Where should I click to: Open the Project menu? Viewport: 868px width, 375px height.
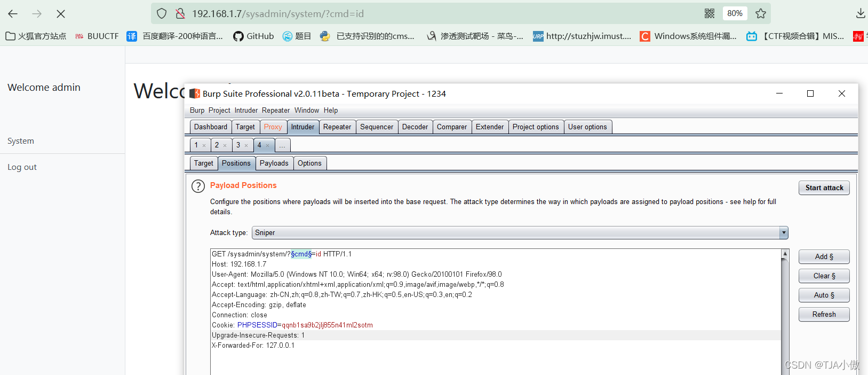(219, 111)
